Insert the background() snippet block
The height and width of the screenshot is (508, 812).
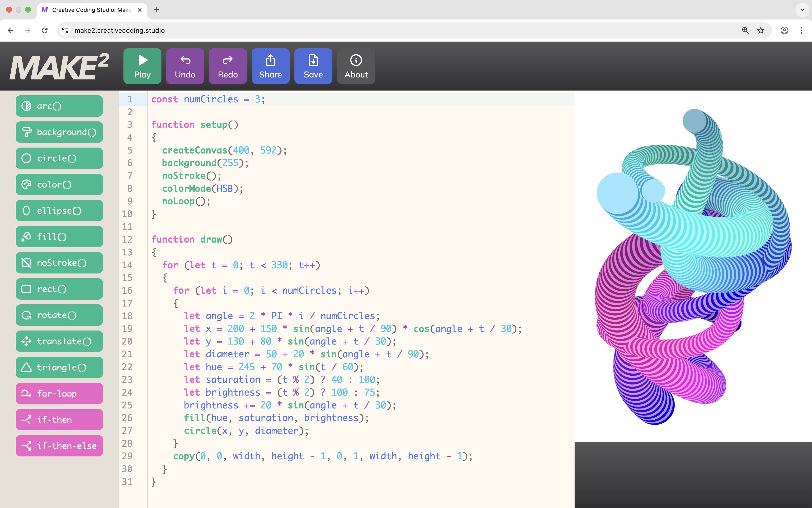coord(59,132)
